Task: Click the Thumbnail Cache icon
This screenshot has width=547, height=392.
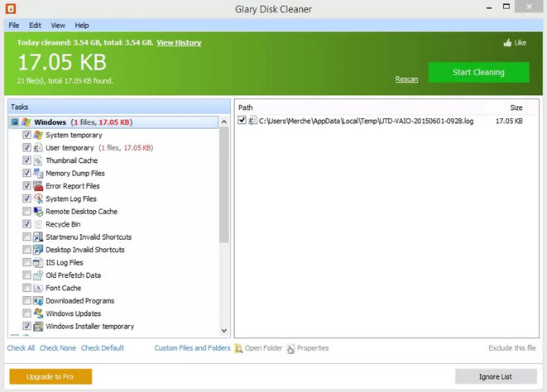Action: click(x=38, y=160)
